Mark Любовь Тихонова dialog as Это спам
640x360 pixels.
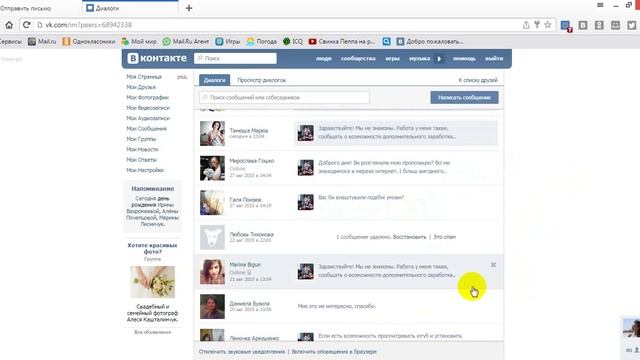pyautogui.click(x=444, y=237)
